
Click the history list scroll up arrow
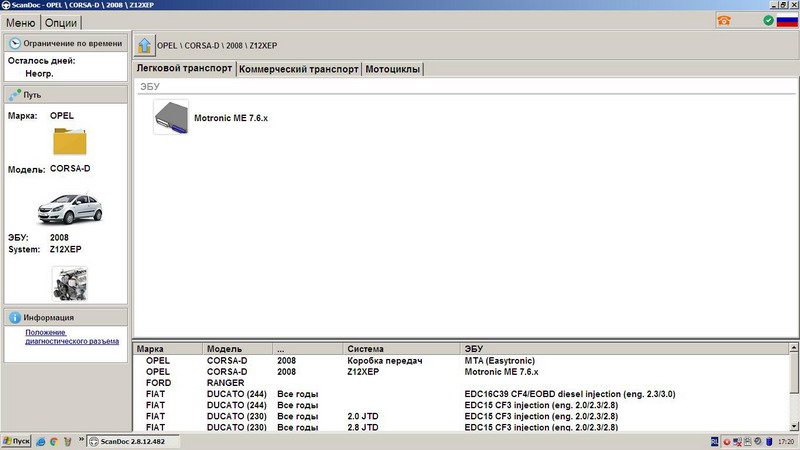[794, 347]
